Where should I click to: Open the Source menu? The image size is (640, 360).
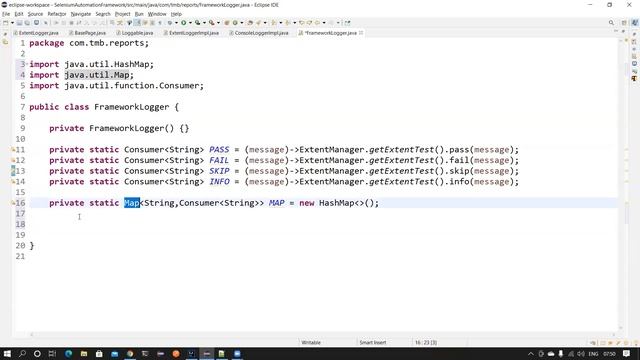(x=35, y=14)
